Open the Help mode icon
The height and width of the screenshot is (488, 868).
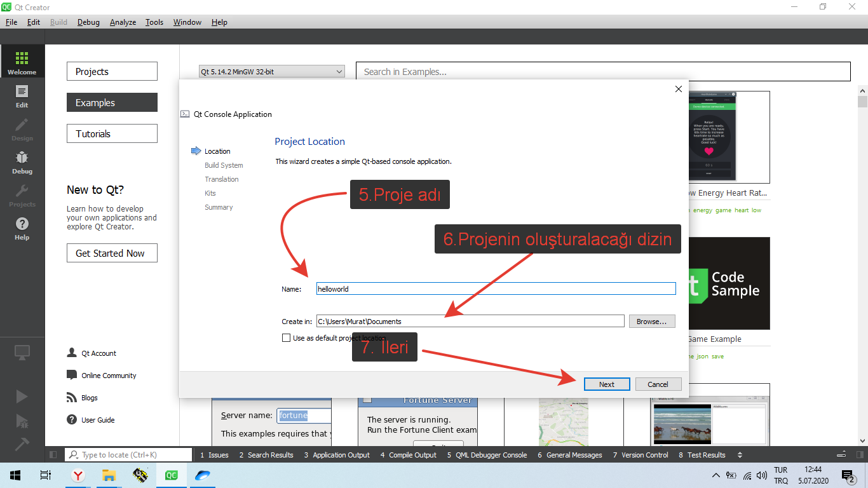pos(22,227)
